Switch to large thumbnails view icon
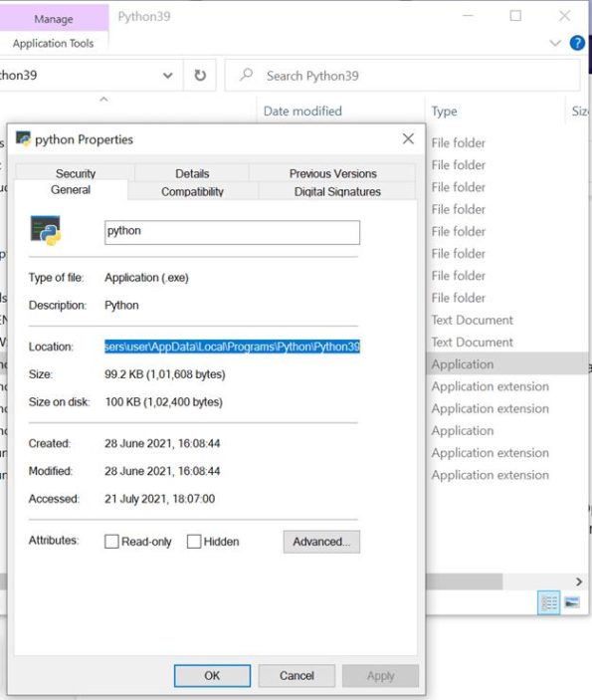The image size is (592, 700). click(x=572, y=602)
